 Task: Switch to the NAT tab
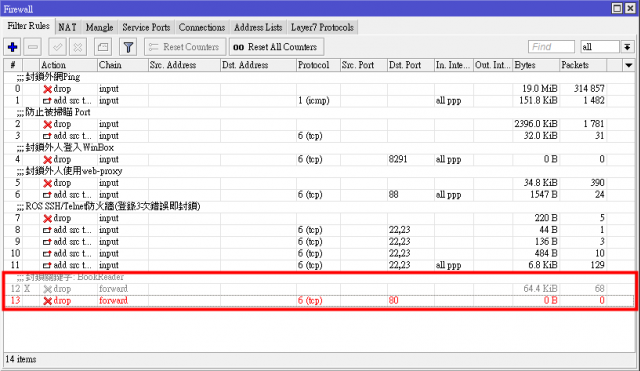click(67, 27)
